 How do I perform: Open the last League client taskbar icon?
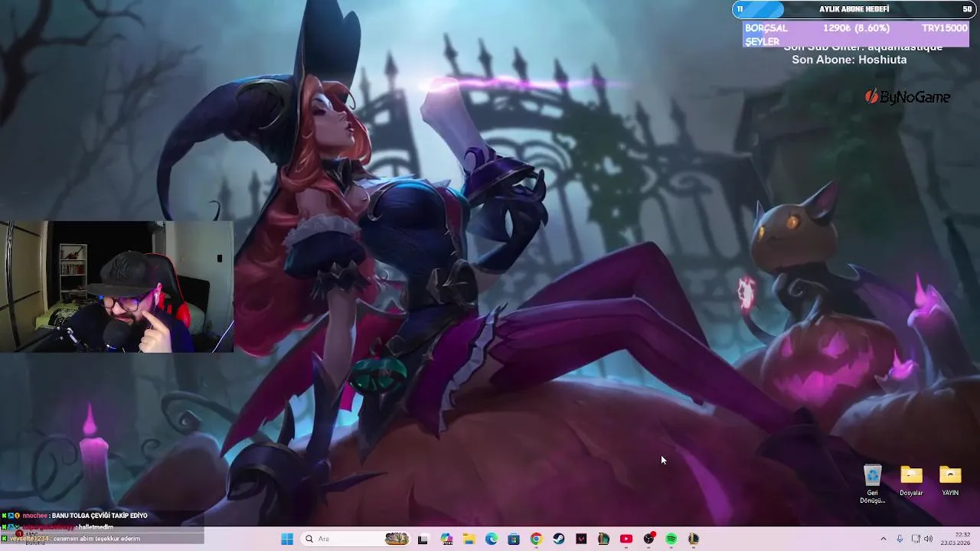coord(694,539)
